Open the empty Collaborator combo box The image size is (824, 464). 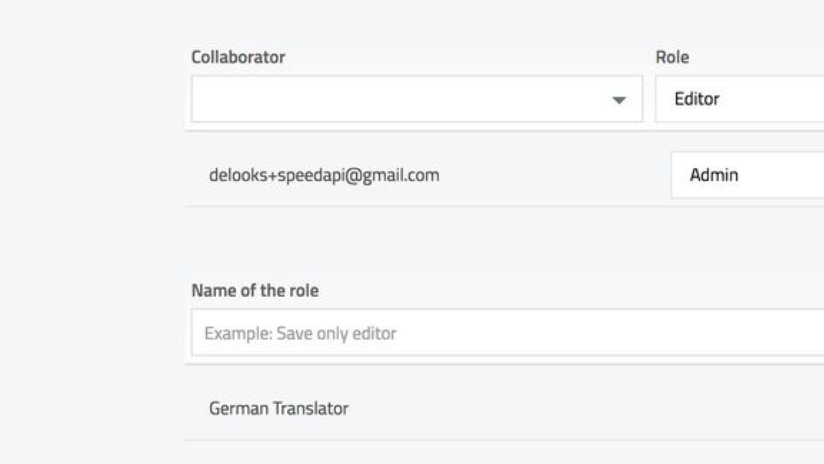[x=415, y=100]
